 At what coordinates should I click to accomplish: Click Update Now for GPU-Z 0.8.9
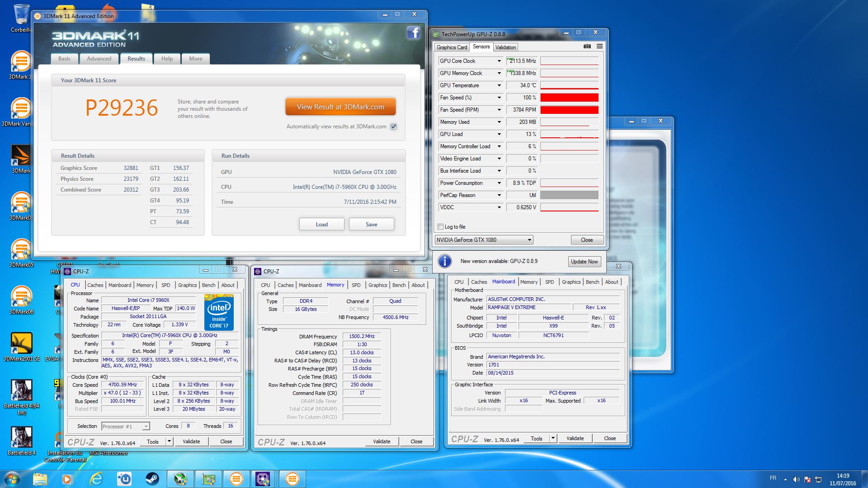[584, 261]
